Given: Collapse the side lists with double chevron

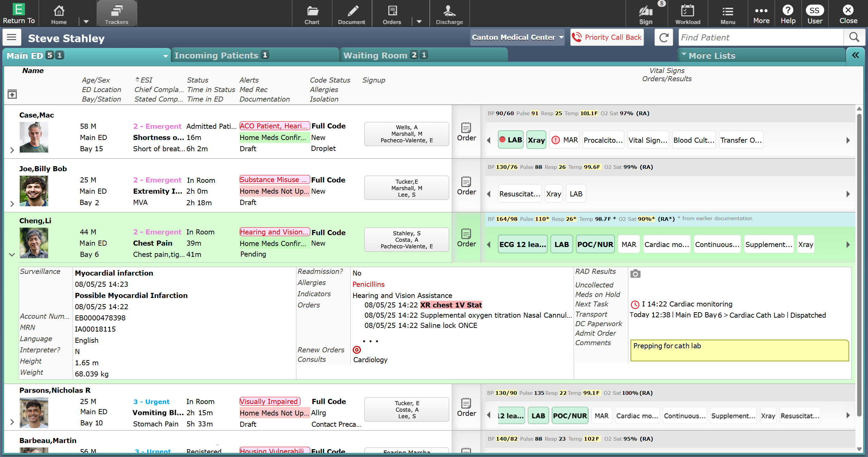Looking at the screenshot, I should pos(855,55).
